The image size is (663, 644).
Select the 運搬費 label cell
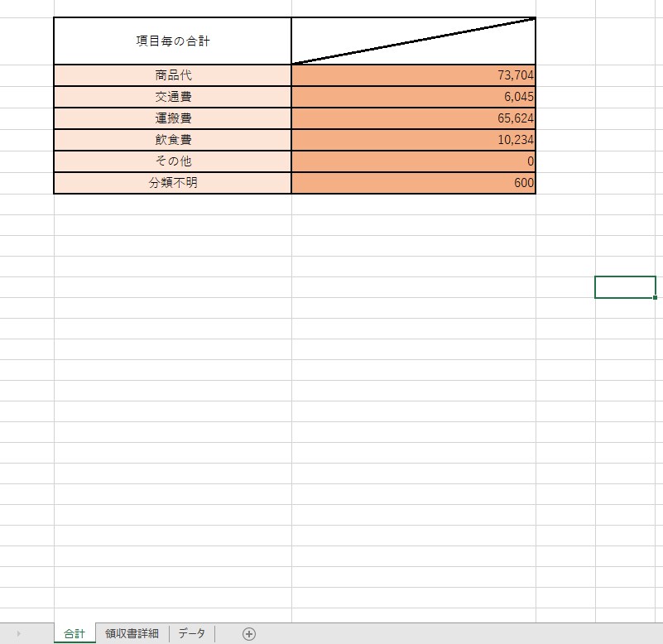pyautogui.click(x=172, y=118)
